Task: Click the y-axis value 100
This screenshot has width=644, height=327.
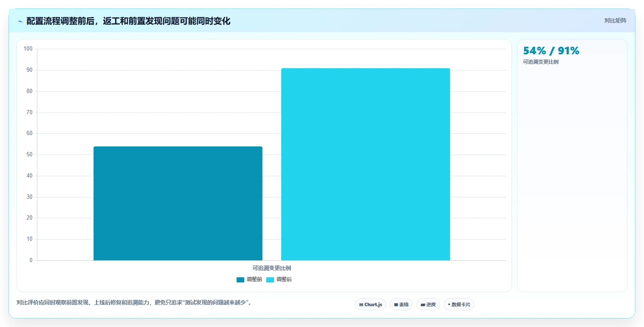Action: [x=28, y=49]
